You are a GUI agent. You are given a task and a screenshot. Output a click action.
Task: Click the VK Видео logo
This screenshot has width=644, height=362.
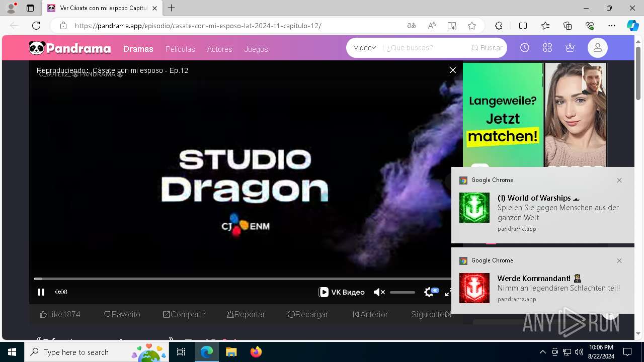coord(342,292)
